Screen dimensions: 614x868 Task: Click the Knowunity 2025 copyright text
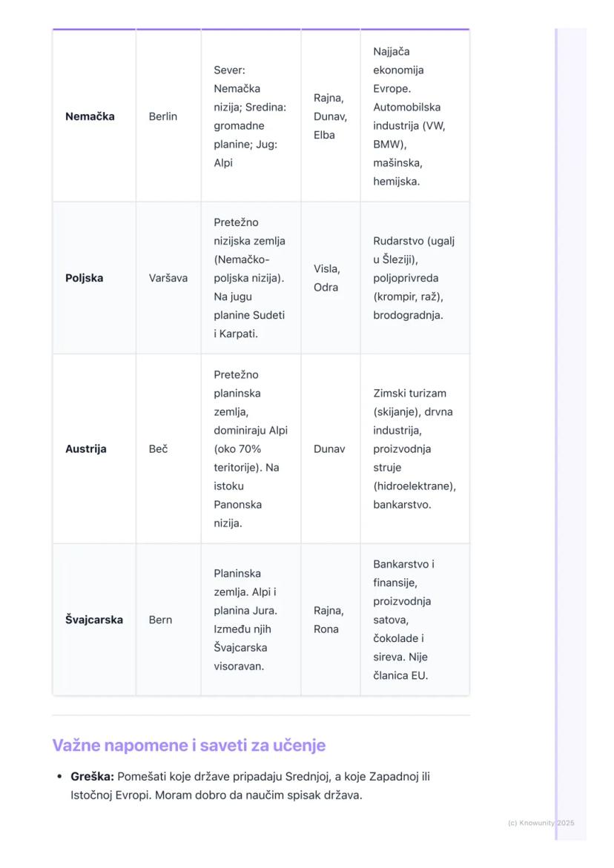541,823
